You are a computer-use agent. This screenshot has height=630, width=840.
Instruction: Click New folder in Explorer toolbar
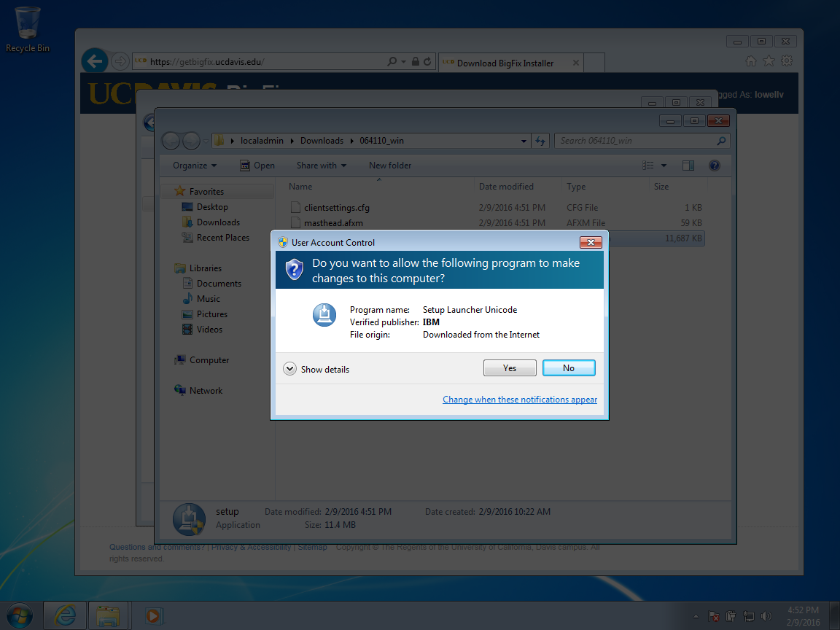click(x=390, y=166)
